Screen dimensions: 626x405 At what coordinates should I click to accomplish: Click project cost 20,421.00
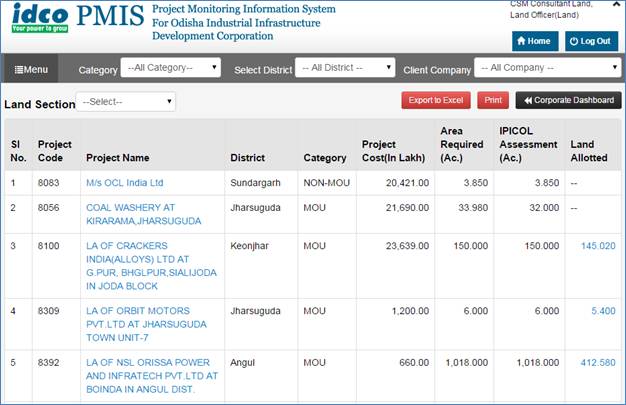click(407, 183)
